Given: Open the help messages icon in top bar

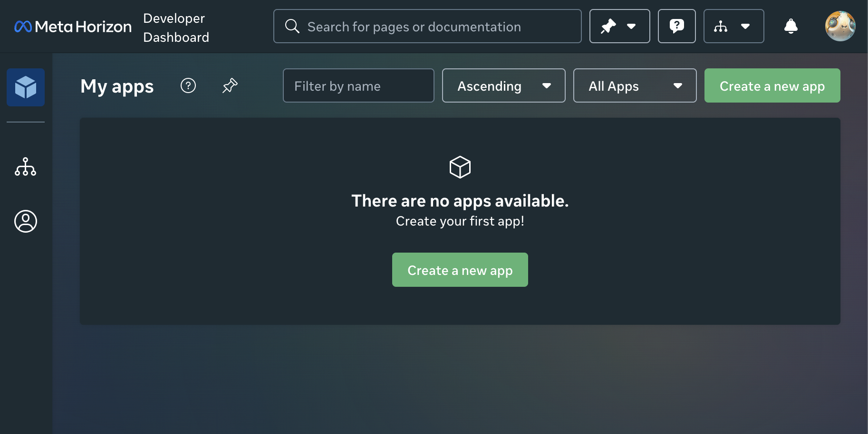Looking at the screenshot, I should (677, 26).
